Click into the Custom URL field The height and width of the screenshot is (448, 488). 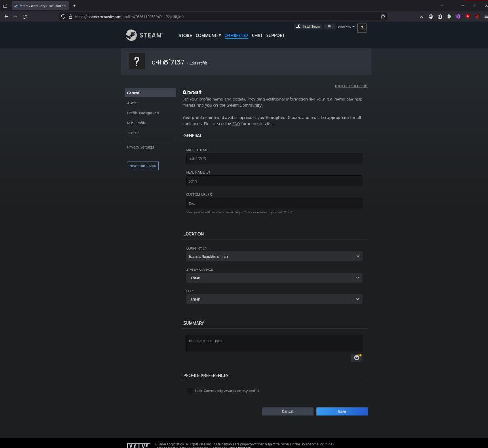[x=274, y=203]
